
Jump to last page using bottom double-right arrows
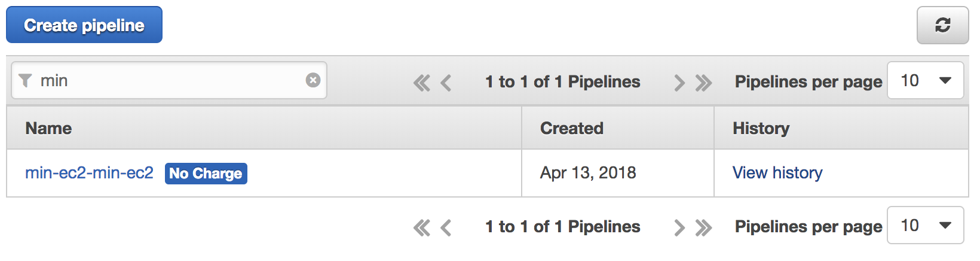pos(703,227)
